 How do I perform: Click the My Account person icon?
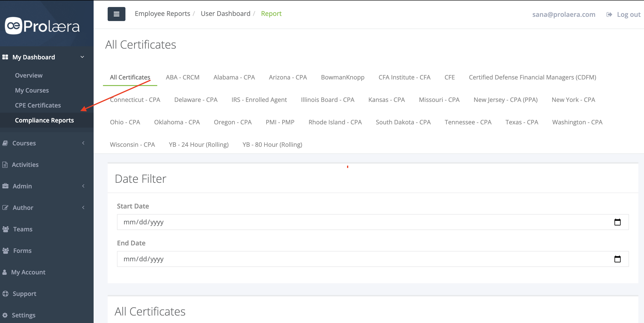point(4,272)
